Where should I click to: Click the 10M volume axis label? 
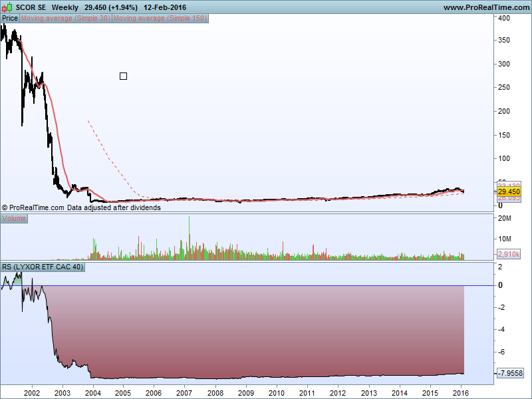click(x=505, y=239)
